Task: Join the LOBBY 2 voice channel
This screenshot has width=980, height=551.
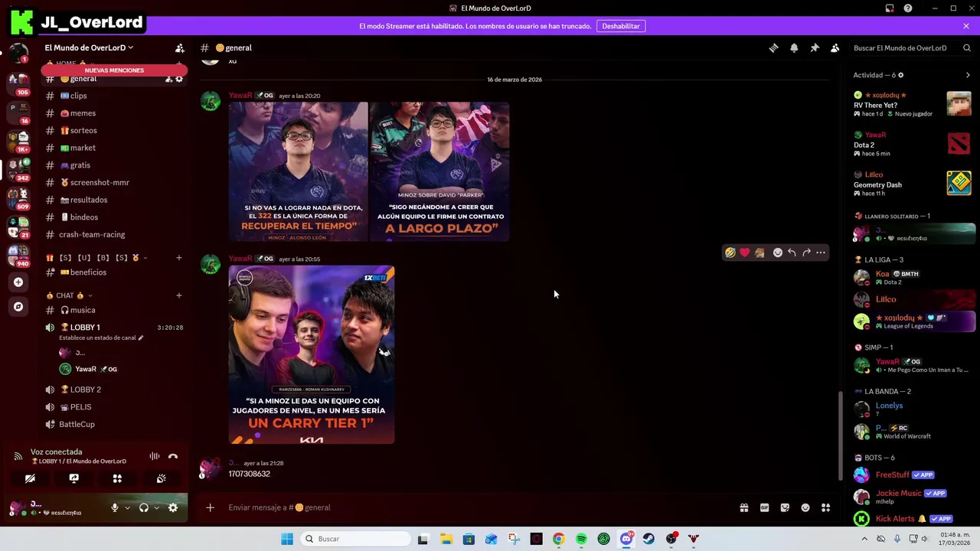Action: 115,390
